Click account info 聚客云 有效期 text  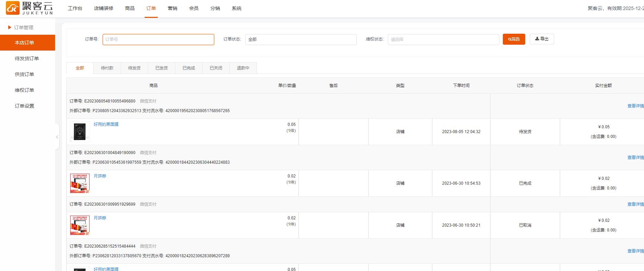point(616,8)
